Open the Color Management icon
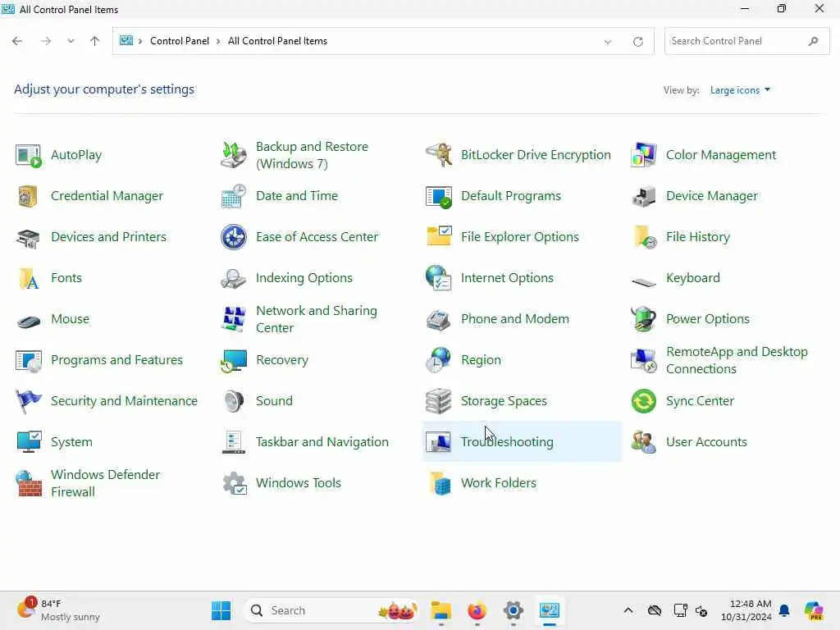Viewport: 840px width, 630px height. click(644, 155)
